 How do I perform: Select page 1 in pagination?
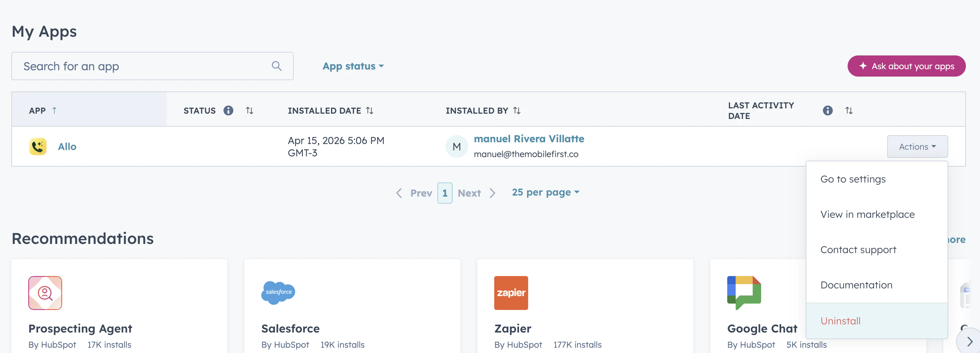(445, 193)
